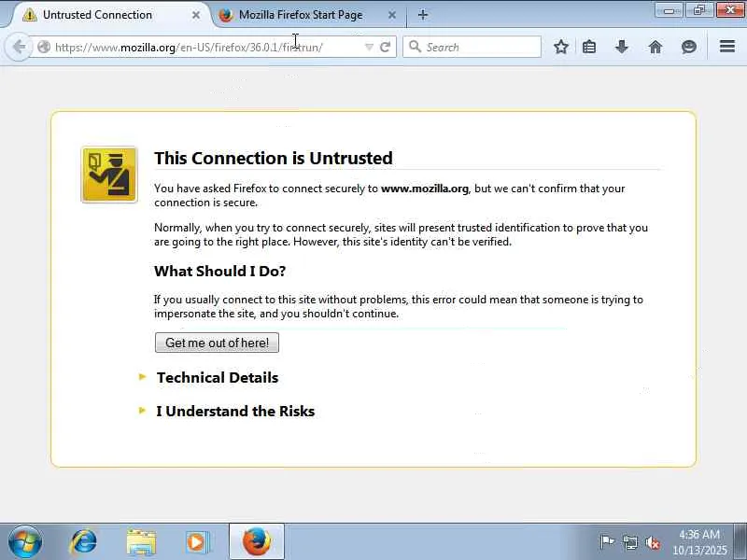This screenshot has height=560, width=747.
Task: Open Action Center flag icon in tray
Action: pyautogui.click(x=607, y=542)
